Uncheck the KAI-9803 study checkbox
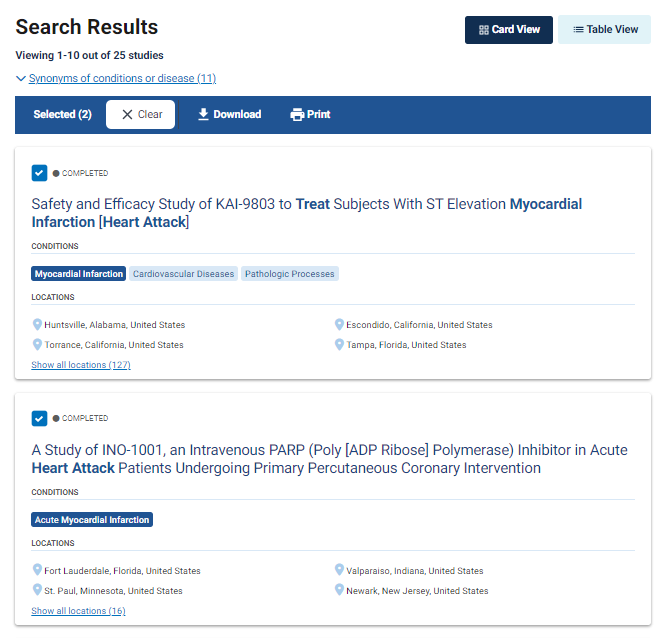The width and height of the screenshot is (660, 638). pyautogui.click(x=39, y=173)
